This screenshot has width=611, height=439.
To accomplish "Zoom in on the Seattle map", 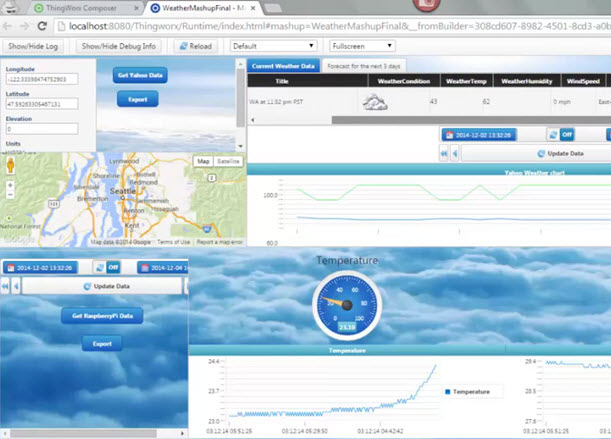I will (x=10, y=184).
